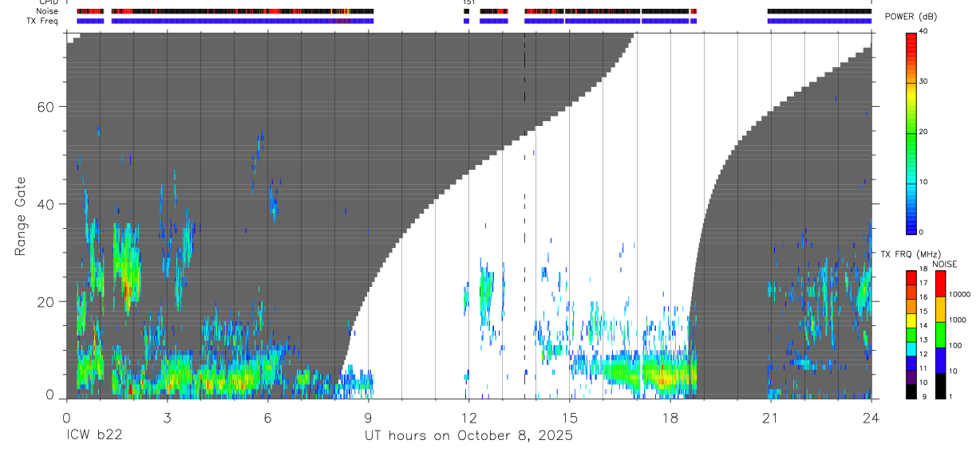The height and width of the screenshot is (452, 980).
Task: Click the POWER (dB) colorbar
Action: [911, 132]
